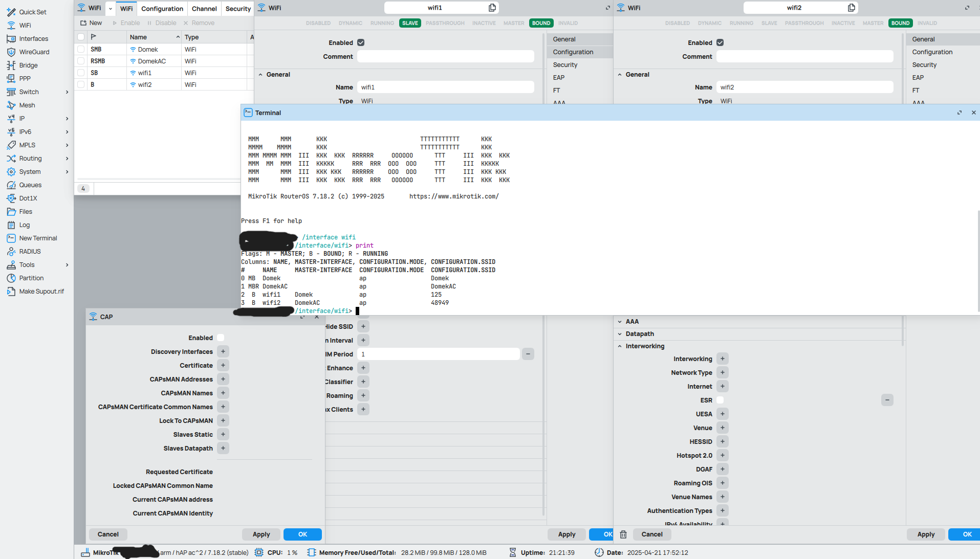Copy the wifi1 interface title
Screen dimensions: 980x559
tap(492, 8)
